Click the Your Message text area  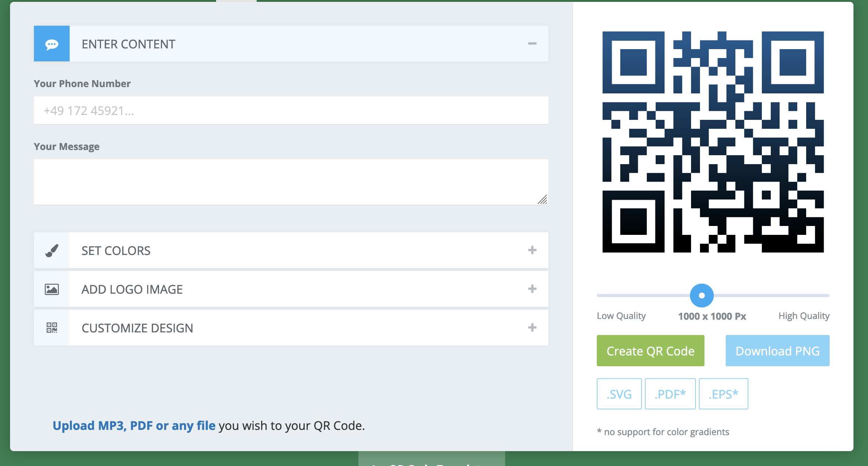(x=291, y=182)
